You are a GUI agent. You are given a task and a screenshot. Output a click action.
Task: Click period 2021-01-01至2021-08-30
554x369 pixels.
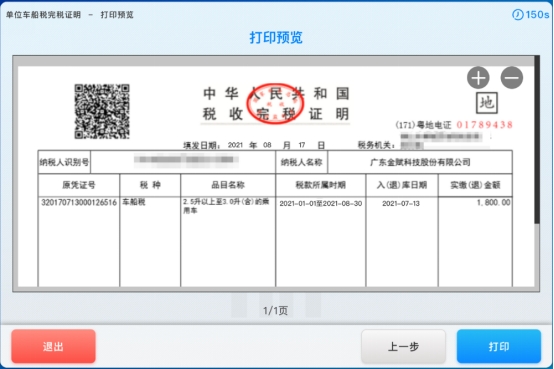(321, 204)
